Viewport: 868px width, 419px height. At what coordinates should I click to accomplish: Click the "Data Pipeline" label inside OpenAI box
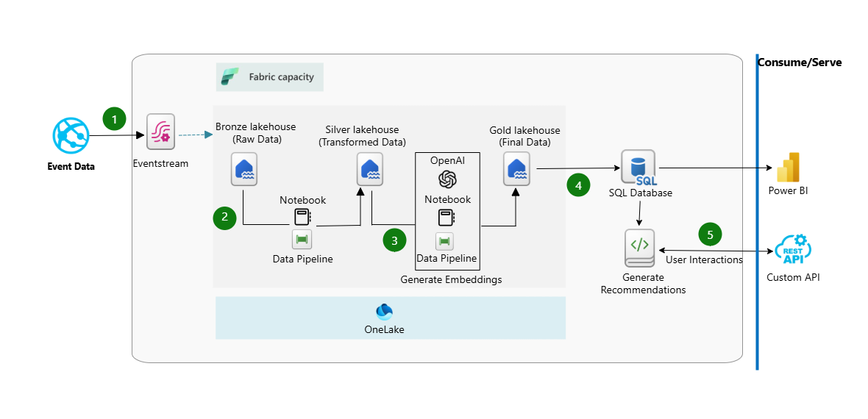click(x=447, y=258)
